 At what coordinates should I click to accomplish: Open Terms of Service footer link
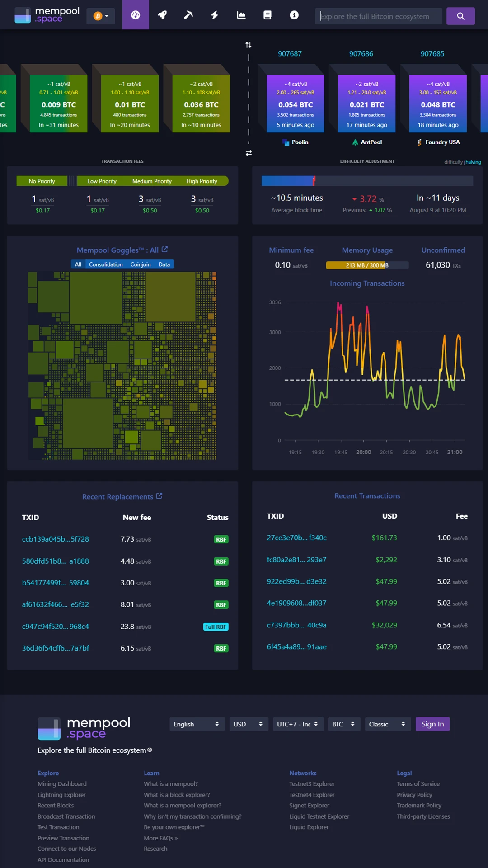tap(418, 784)
